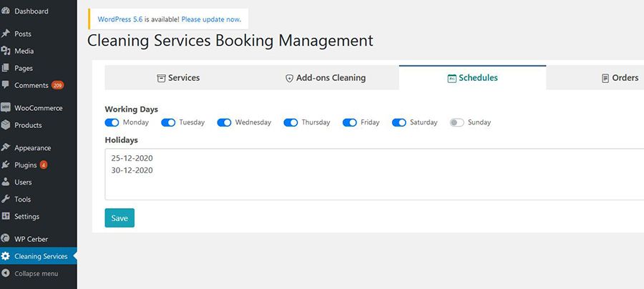
Task: Click inside the Holidays text area
Action: [374, 174]
